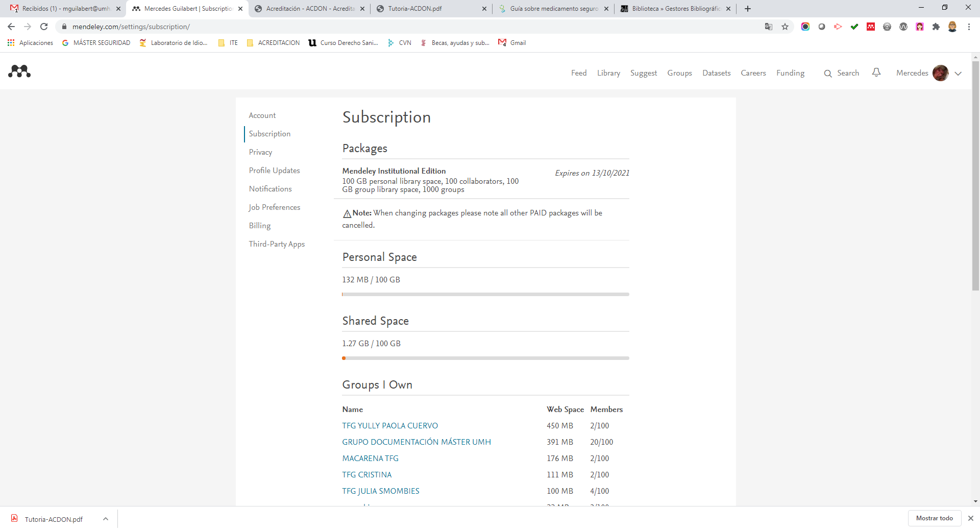Close the downloads bar
The height and width of the screenshot is (531, 980).
971,518
